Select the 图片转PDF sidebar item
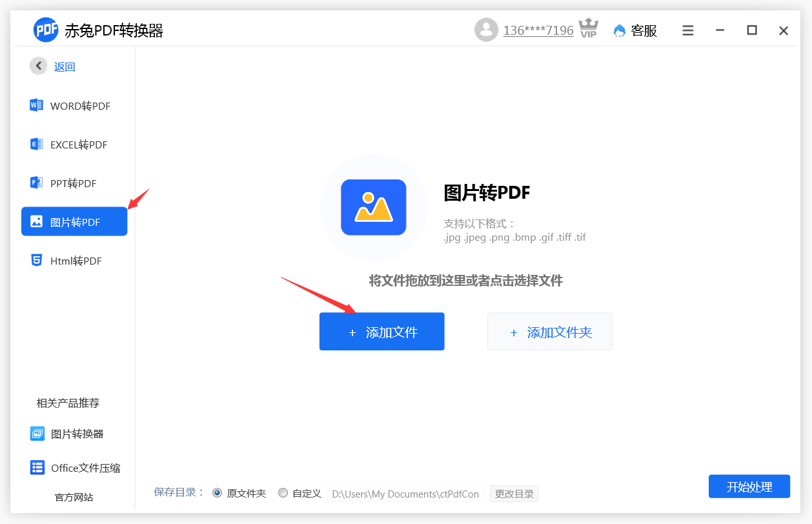This screenshot has height=524, width=812. tap(74, 221)
